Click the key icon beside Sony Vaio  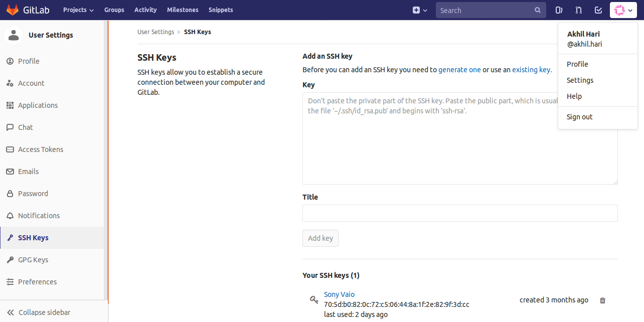click(x=314, y=300)
